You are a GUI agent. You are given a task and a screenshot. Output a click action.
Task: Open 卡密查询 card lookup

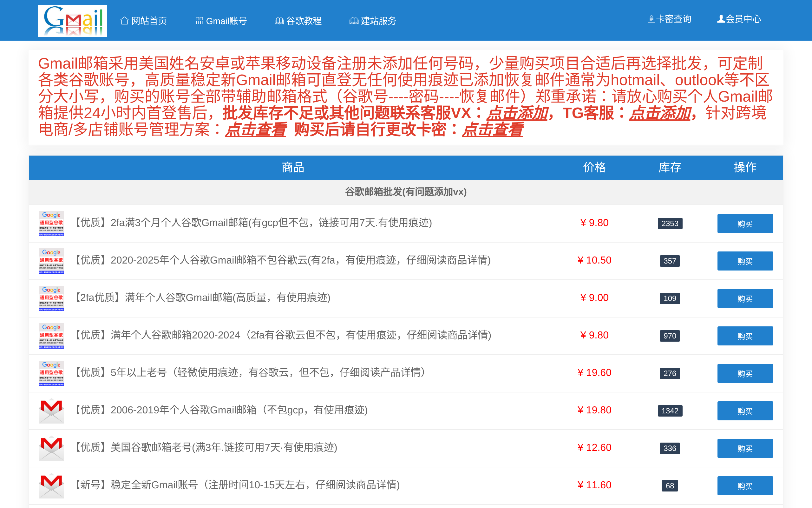[669, 19]
